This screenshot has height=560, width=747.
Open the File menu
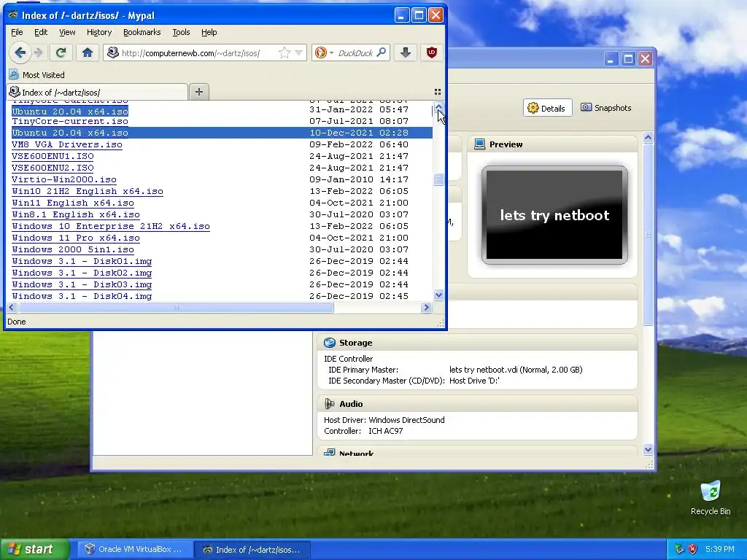17,32
